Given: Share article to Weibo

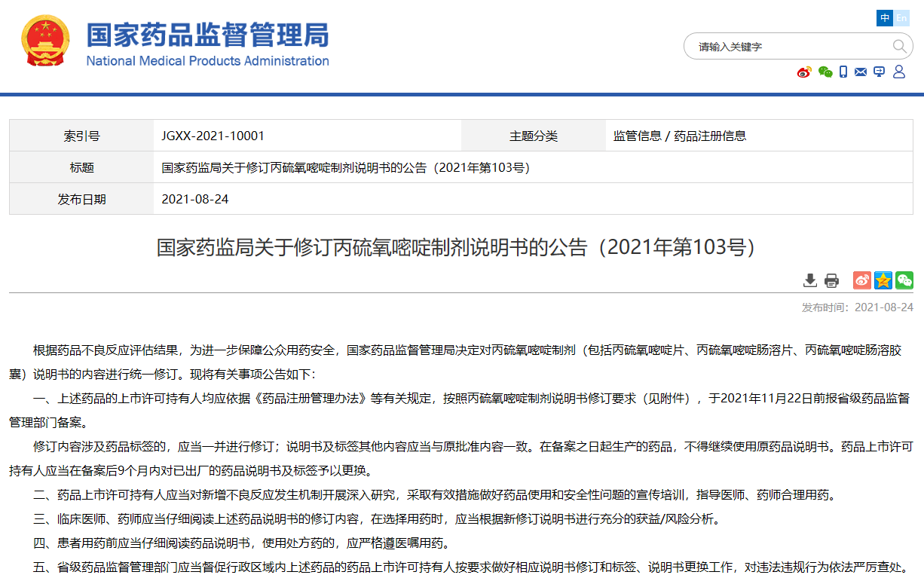Looking at the screenshot, I should 861,280.
